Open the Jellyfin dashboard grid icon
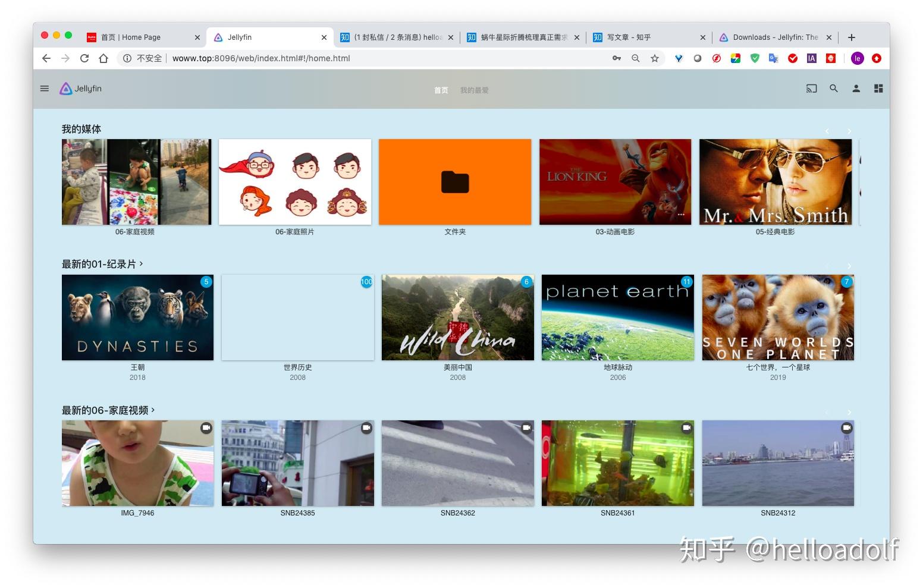The image size is (923, 588). 878,89
